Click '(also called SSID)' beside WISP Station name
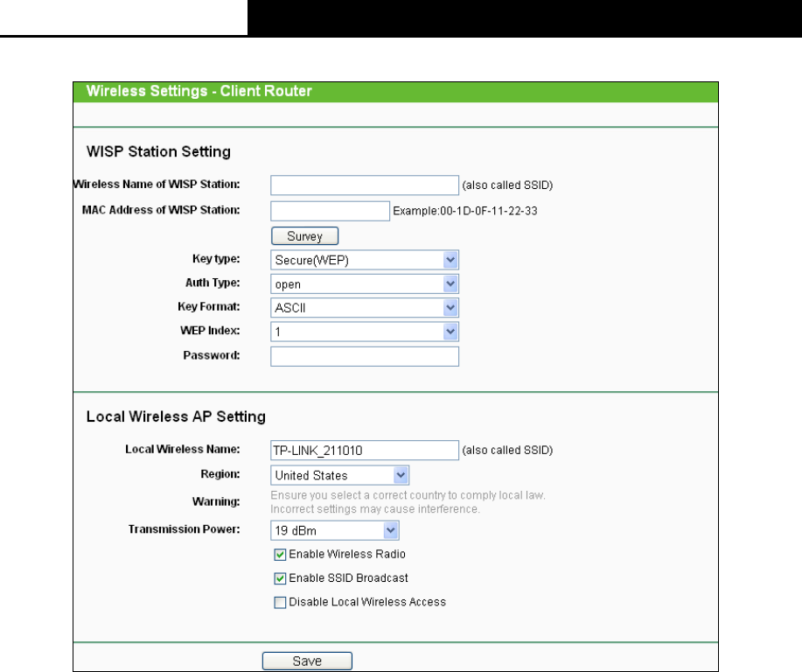802x672 pixels. pos(507,185)
